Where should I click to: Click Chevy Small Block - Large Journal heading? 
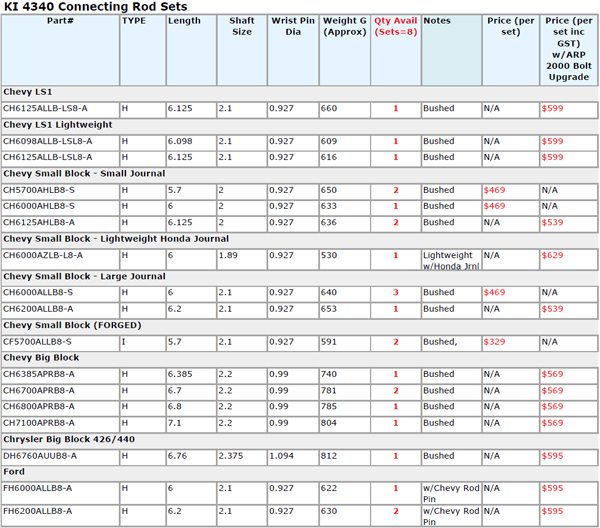point(84,276)
